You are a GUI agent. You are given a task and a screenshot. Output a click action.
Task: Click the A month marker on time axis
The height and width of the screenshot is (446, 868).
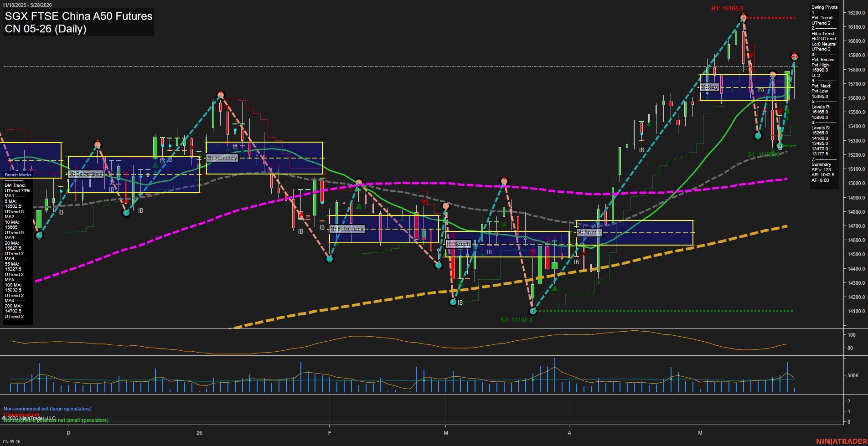[569, 433]
